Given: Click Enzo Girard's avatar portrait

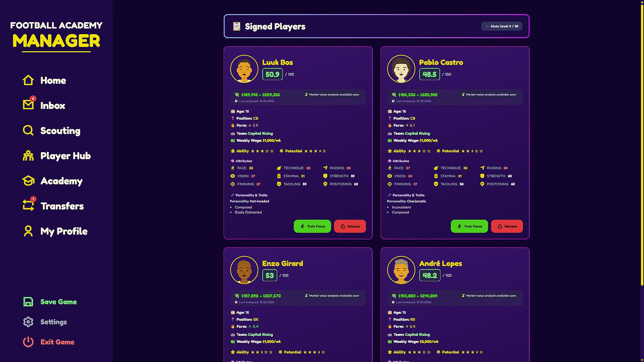Looking at the screenshot, I should (244, 270).
